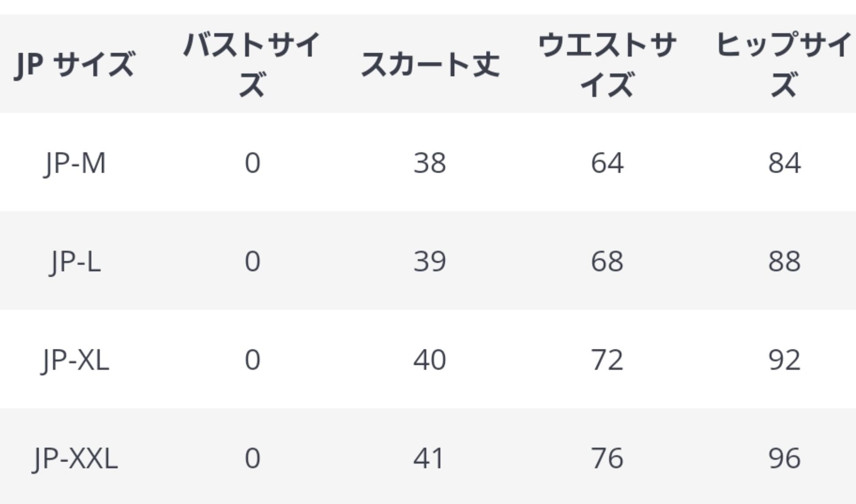Select waist size value 76
The image size is (856, 504).
607,458
